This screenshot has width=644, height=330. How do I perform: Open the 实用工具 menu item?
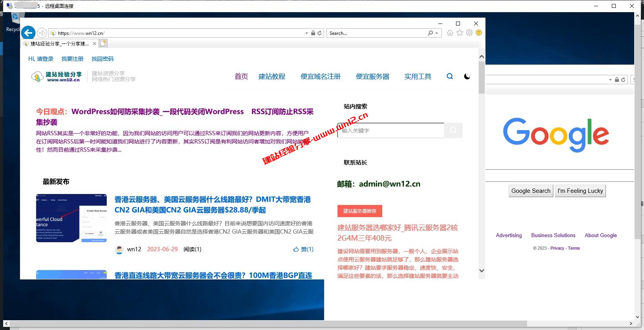[418, 76]
